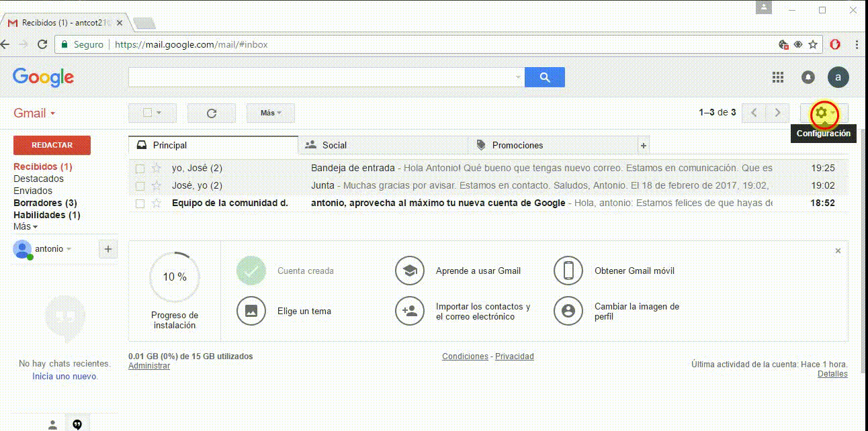The image size is (868, 431).
Task: Open the Configuración gear settings menu
Action: 824,113
